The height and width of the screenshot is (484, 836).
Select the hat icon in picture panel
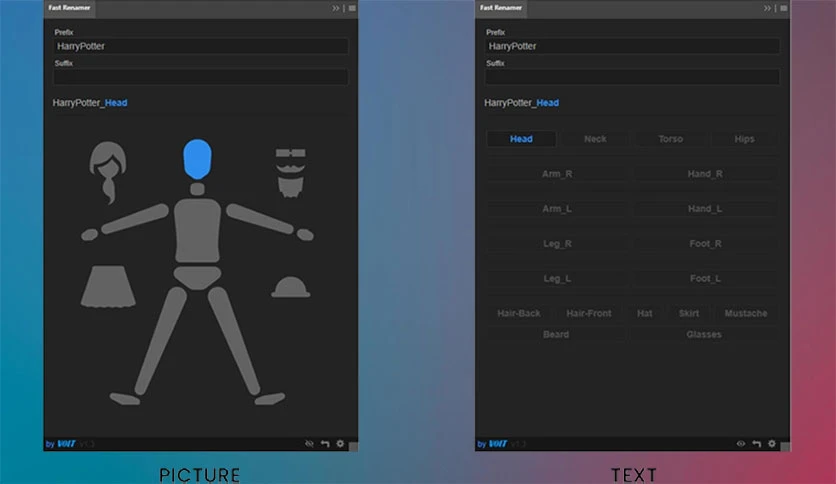click(x=291, y=287)
